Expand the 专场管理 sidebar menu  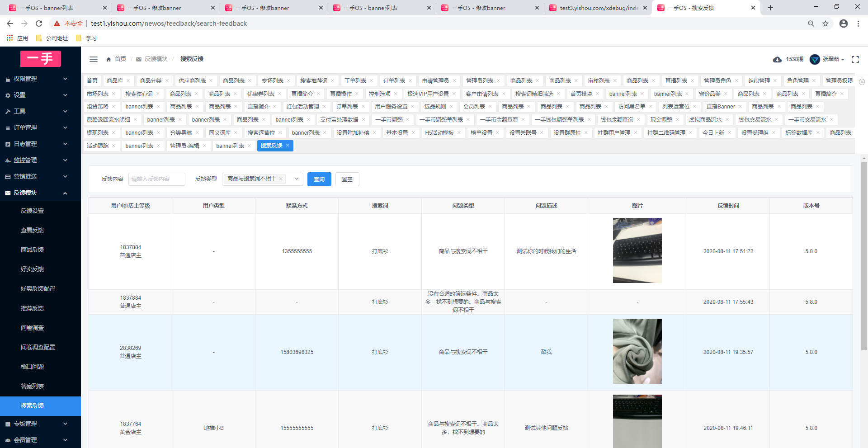point(41,424)
